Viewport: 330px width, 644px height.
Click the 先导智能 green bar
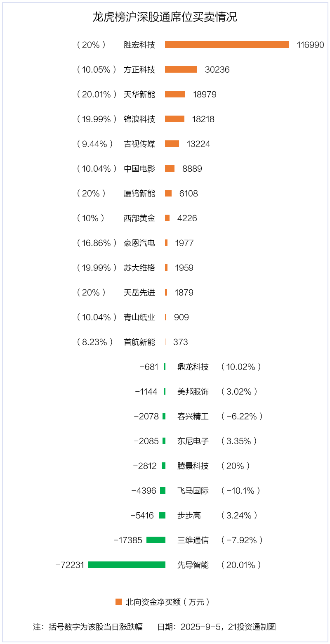pos(127,565)
